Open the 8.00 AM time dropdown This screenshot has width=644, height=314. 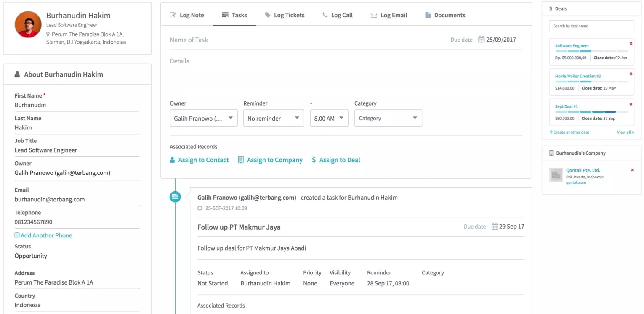(329, 118)
